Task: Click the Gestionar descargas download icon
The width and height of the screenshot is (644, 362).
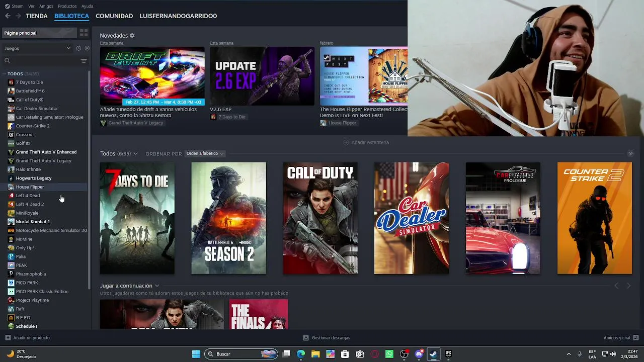Action: [306, 338]
